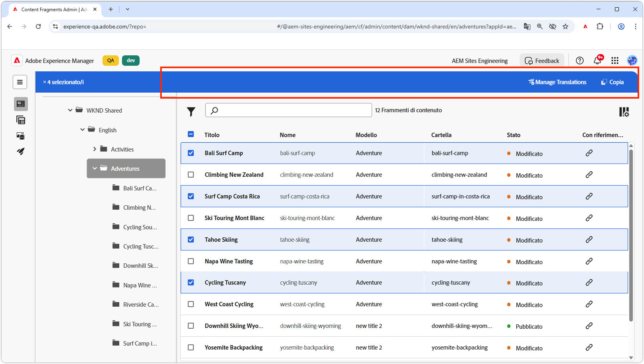Image resolution: width=644 pixels, height=364 pixels.
Task: Expand the Activities folder
Action: click(95, 149)
